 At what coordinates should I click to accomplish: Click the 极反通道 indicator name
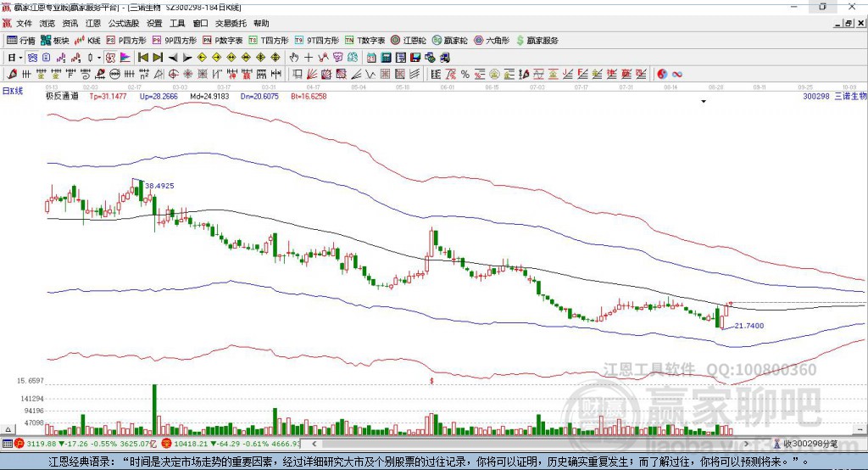62,96
